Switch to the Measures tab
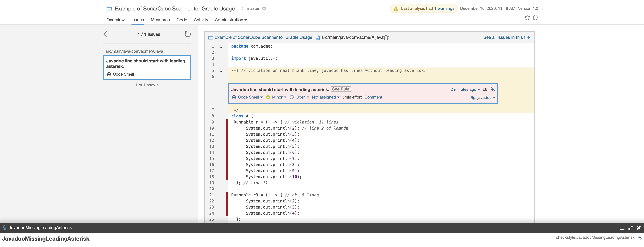This screenshot has width=644, height=247. [x=160, y=20]
